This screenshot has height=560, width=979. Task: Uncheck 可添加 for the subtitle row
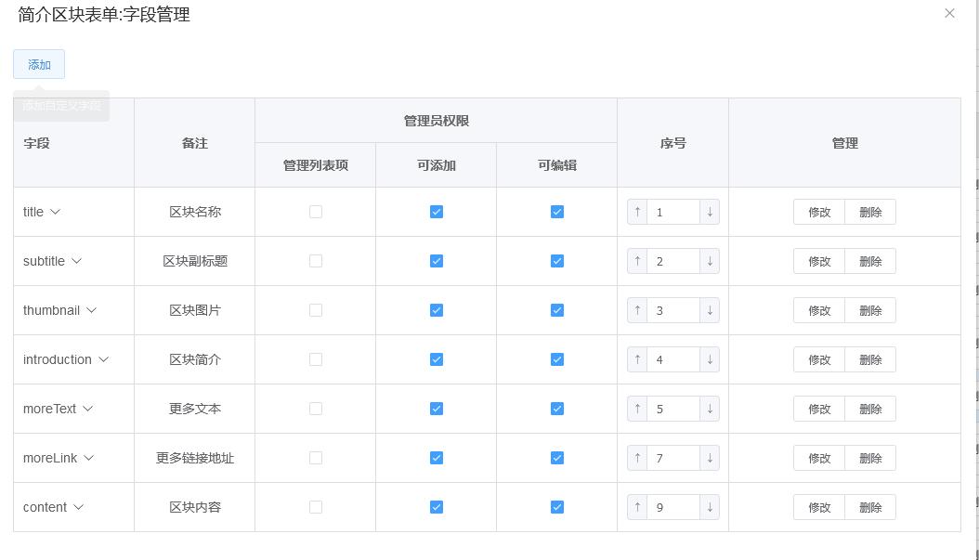(436, 261)
